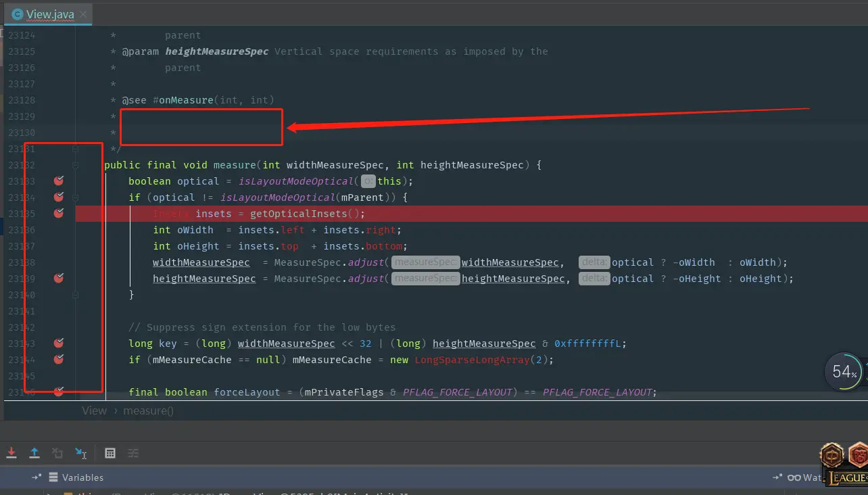Toggle breakpoint on line 23134
868x495 pixels.
click(59, 197)
